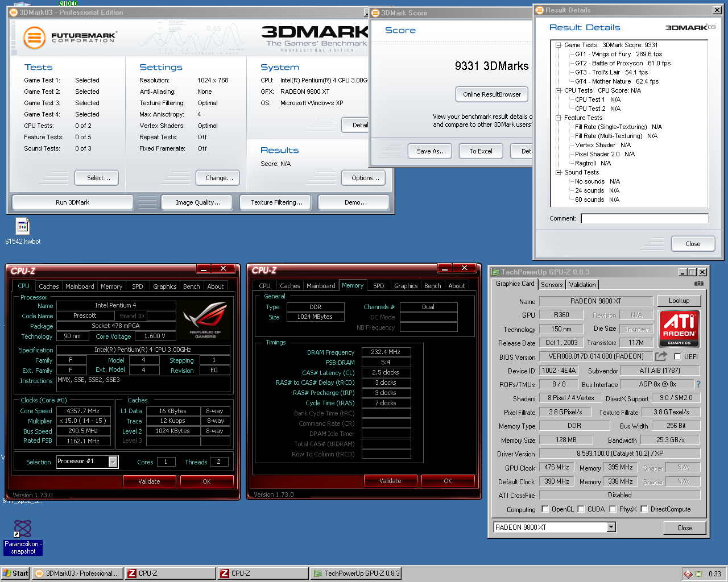Toggle the DirectCompute checkbox
Image resolution: width=728 pixels, height=582 pixels.
click(x=644, y=509)
